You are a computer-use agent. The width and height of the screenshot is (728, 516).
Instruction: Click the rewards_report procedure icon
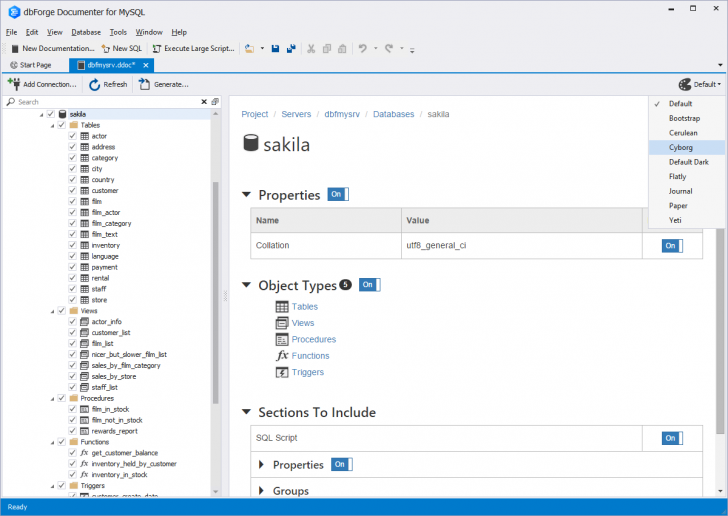tap(84, 431)
